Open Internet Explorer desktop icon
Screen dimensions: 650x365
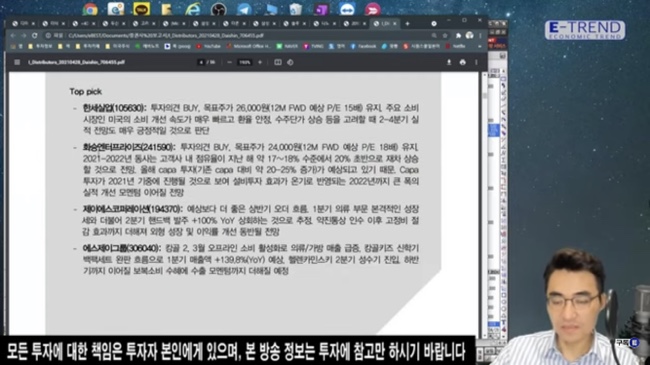pos(192,9)
